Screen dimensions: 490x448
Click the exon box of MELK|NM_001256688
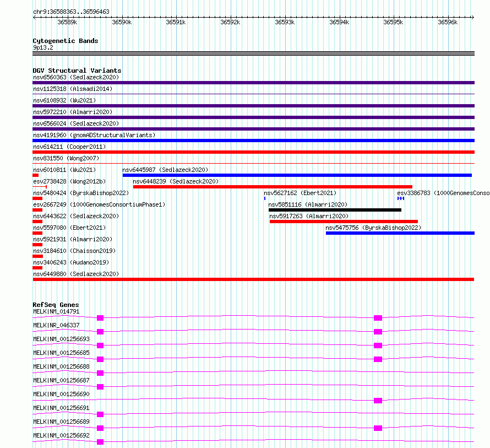click(x=100, y=373)
